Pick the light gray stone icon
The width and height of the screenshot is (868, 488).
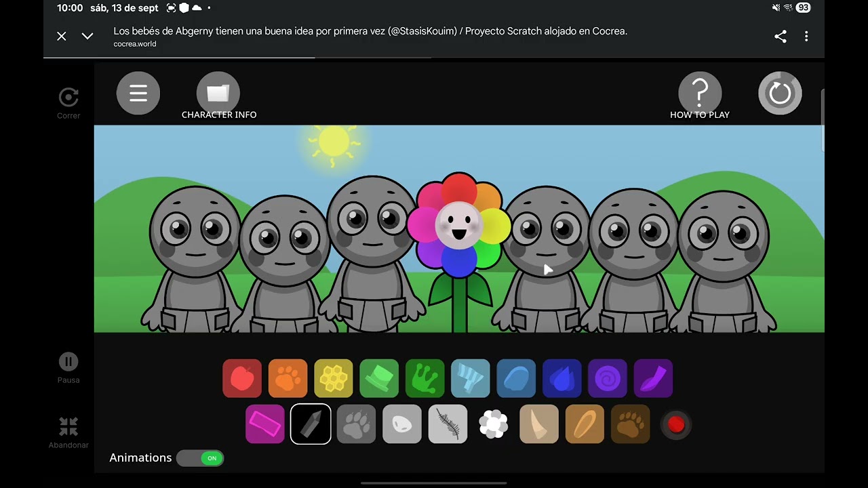[x=402, y=424]
